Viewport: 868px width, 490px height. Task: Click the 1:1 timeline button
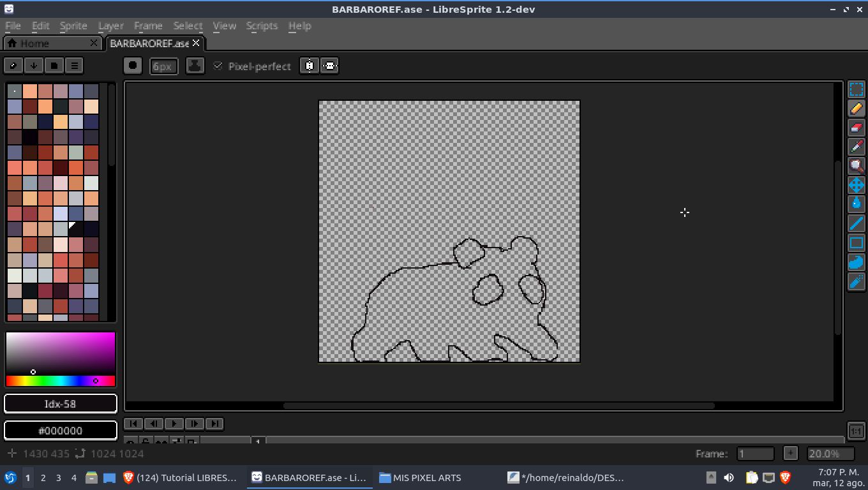click(856, 431)
